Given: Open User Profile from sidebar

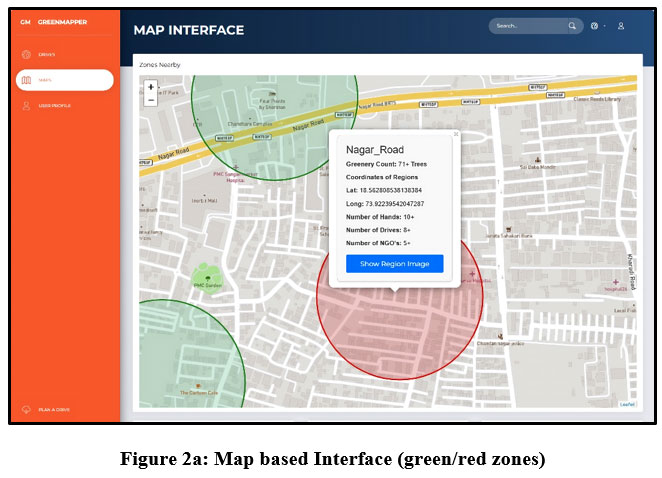Looking at the screenshot, I should (53, 105).
